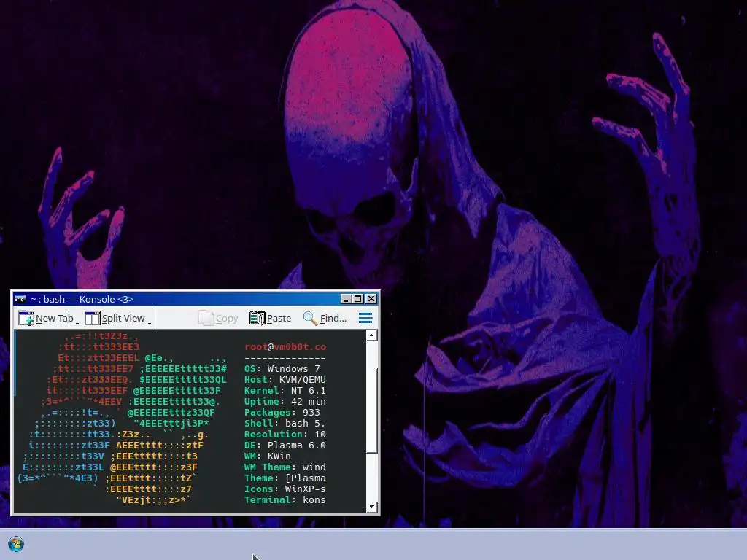Click the "Uptime: 42 min" line
The image size is (747, 560).
[x=285, y=402]
